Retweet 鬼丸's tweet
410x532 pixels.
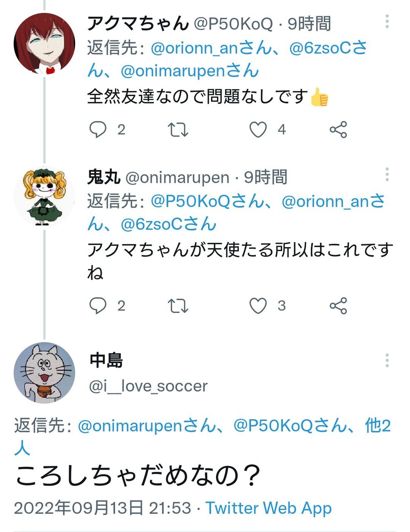click(178, 306)
